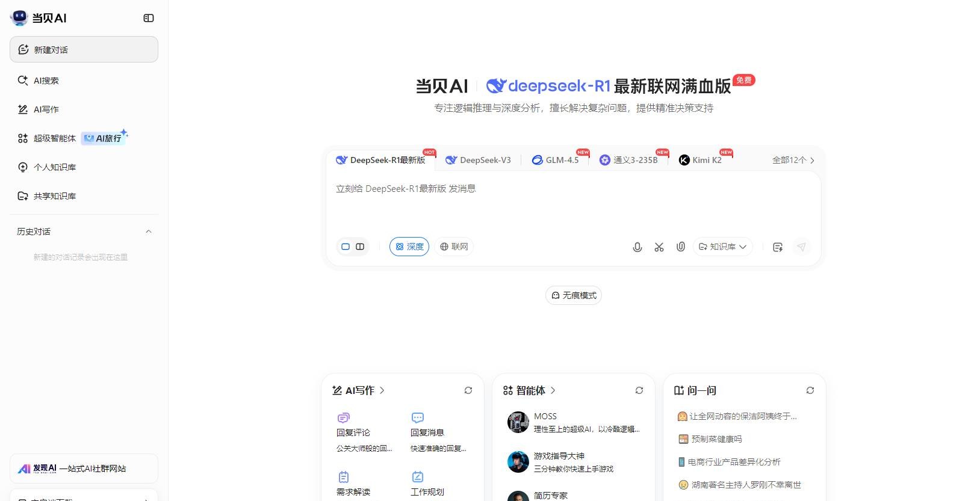Open the 工作规划 writing template
This screenshot has width=980, height=501.
427,484
